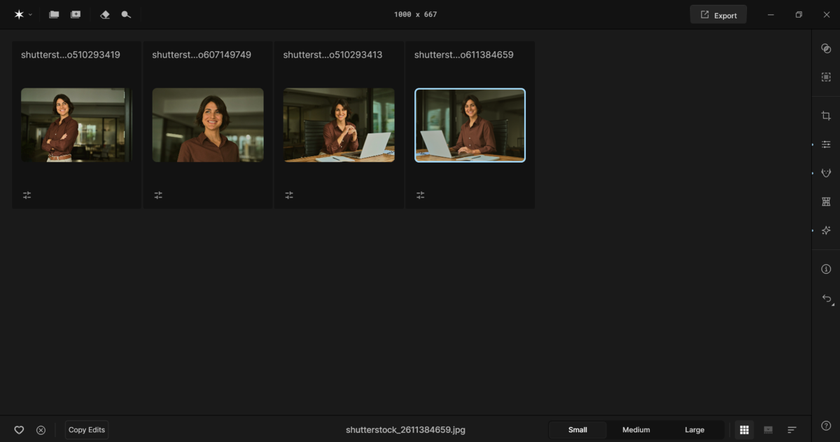Image resolution: width=840 pixels, height=442 pixels.
Task: Click the Export button
Action: 718,15
